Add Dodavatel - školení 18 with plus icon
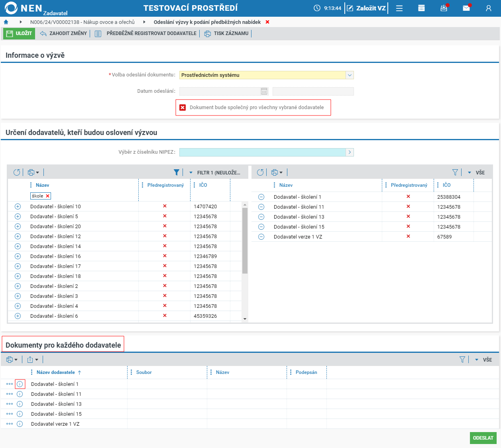Screen dimensions: 501x448 [18, 276]
